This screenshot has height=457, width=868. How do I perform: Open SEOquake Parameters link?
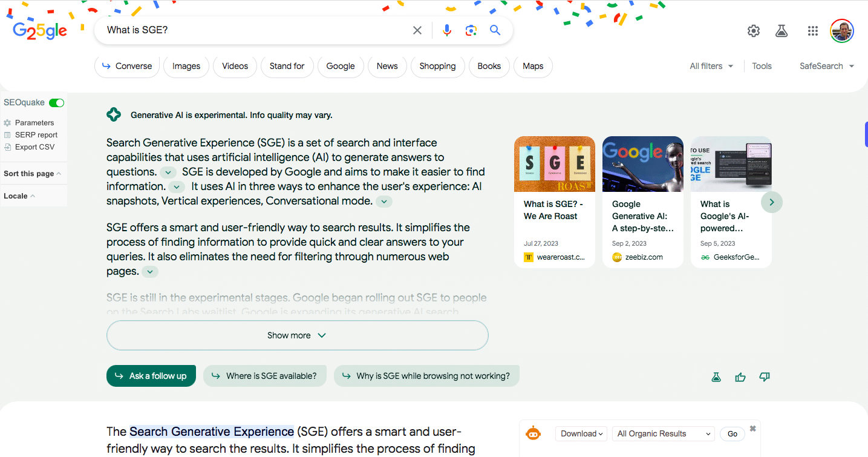pyautogui.click(x=34, y=123)
